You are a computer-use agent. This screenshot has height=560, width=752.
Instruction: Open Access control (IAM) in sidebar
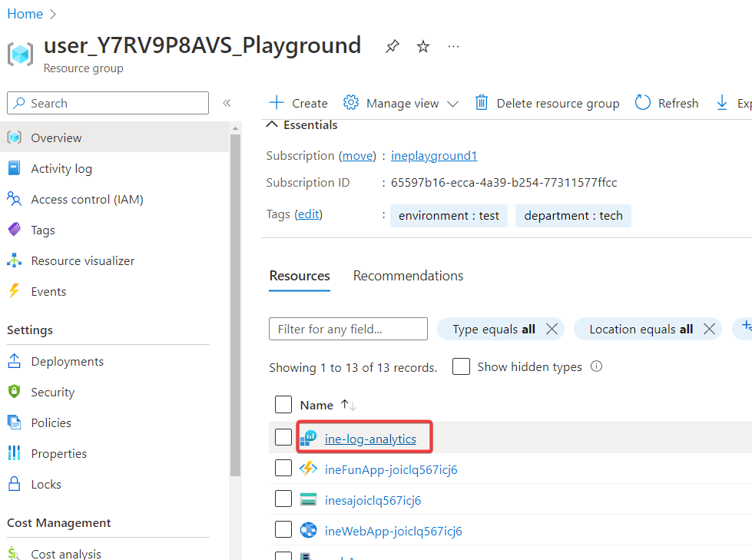pos(87,200)
